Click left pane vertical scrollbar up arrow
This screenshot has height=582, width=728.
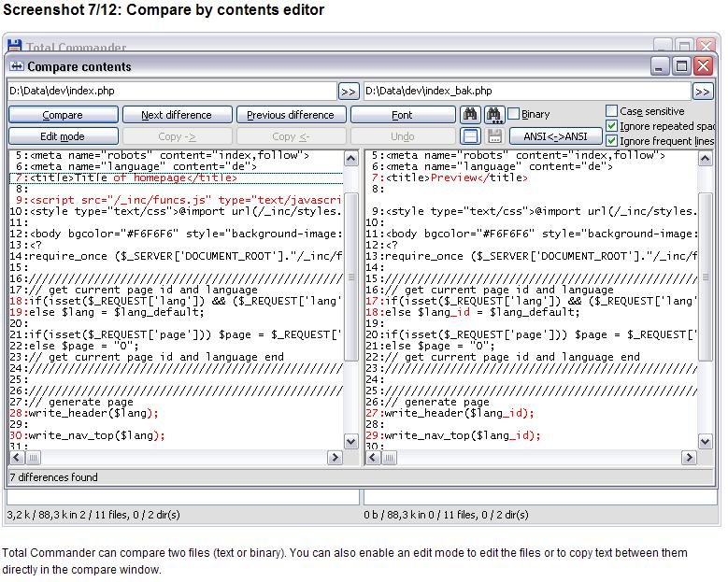[x=351, y=159]
